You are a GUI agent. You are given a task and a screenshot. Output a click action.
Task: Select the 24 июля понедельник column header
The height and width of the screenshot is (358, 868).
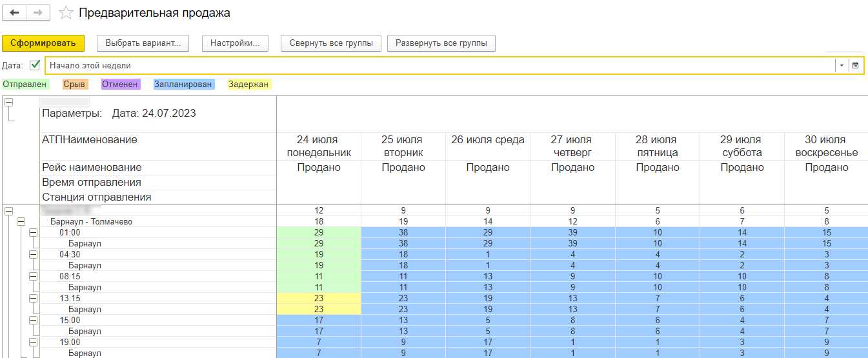tap(319, 146)
